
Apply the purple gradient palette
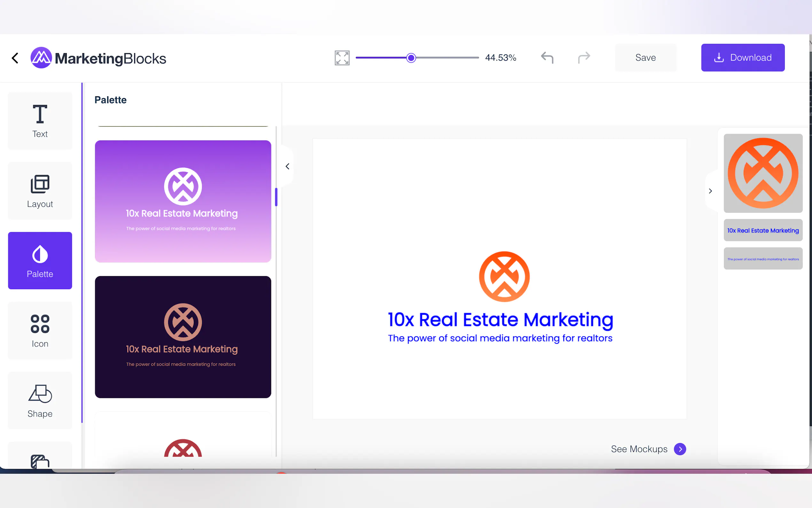click(183, 201)
